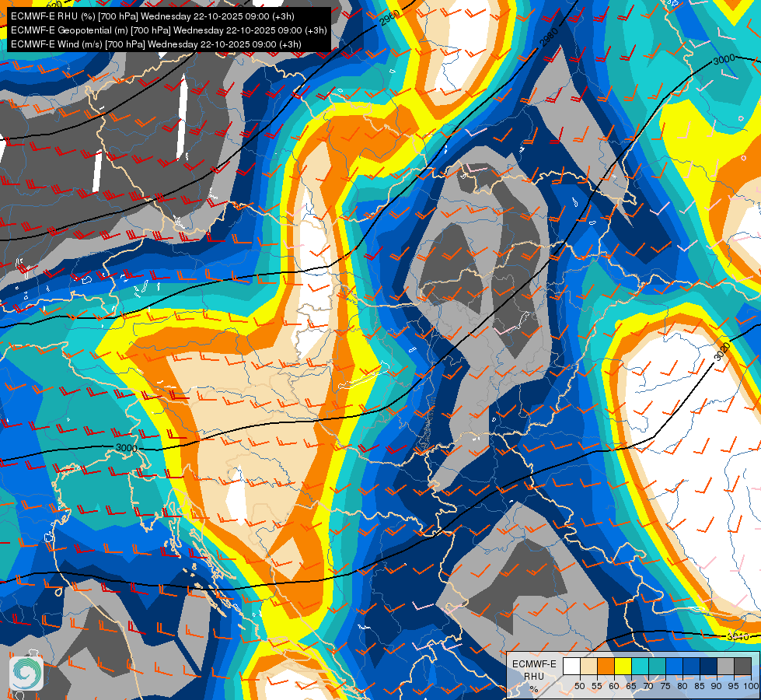The width and height of the screenshot is (761, 700).
Task: Select the dark gray 95-100% legend swatch
Action: pos(743,666)
